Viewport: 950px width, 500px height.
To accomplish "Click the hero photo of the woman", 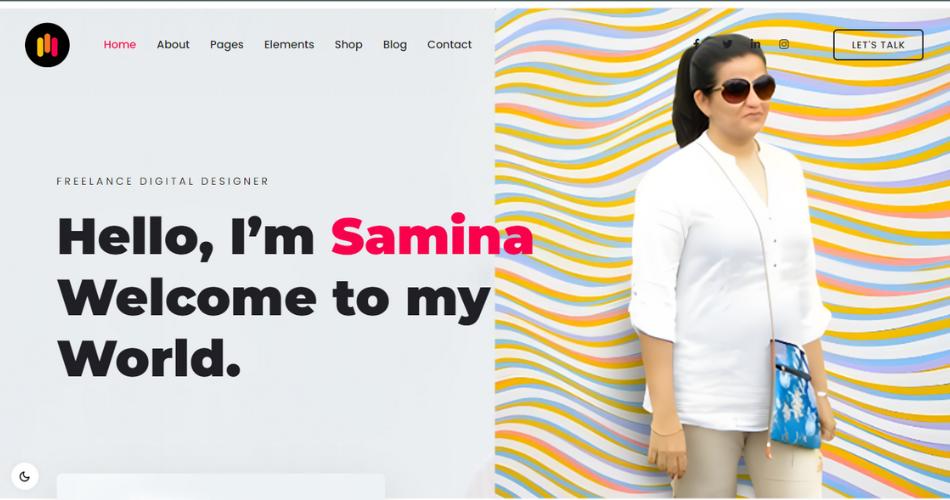I will pos(733,267).
